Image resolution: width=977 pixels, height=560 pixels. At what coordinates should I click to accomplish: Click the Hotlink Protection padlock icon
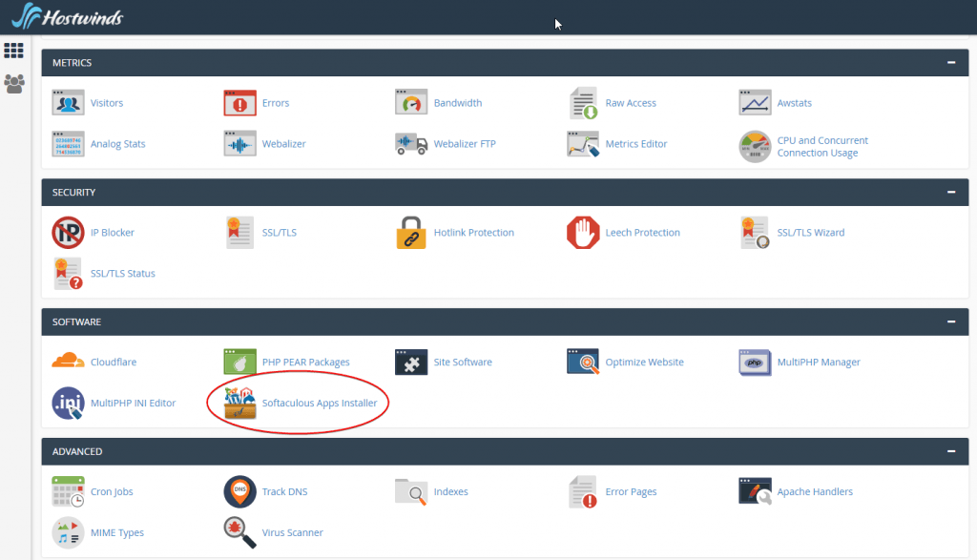click(x=411, y=233)
